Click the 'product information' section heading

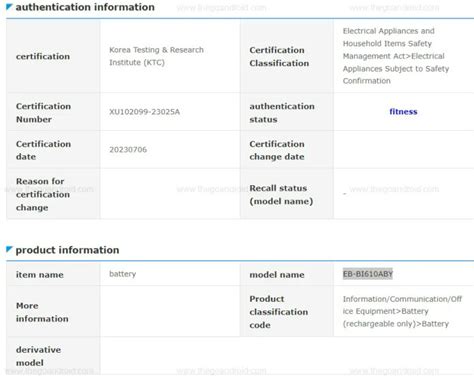pyautogui.click(x=67, y=250)
